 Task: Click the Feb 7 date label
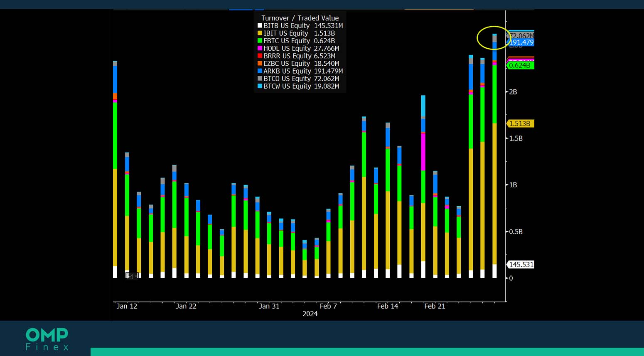click(x=328, y=306)
